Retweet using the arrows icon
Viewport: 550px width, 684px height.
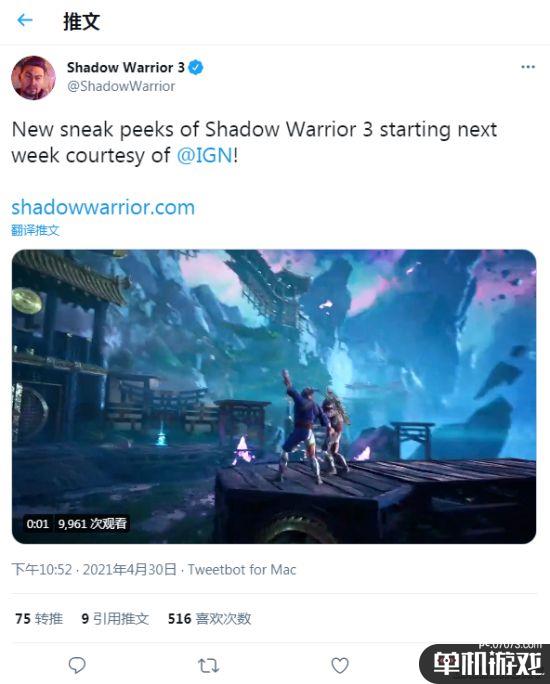point(208,666)
